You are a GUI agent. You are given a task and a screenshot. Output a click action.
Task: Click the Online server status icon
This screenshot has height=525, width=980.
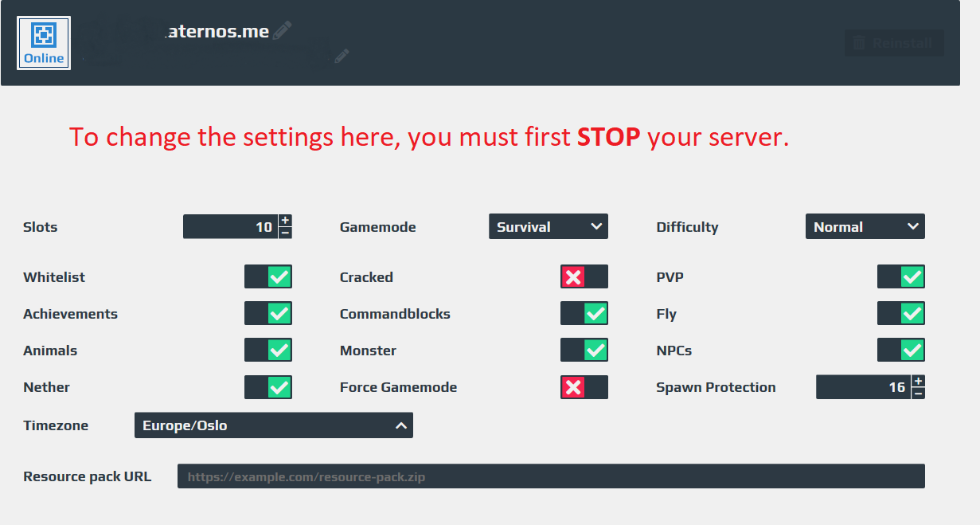click(44, 43)
